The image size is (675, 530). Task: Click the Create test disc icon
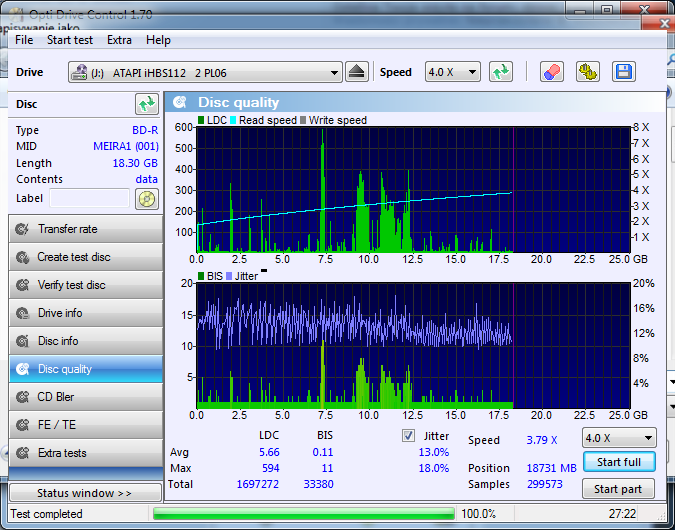point(22,257)
